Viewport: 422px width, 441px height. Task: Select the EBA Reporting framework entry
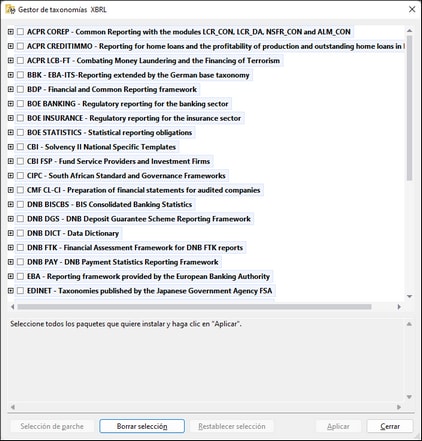tap(148, 276)
